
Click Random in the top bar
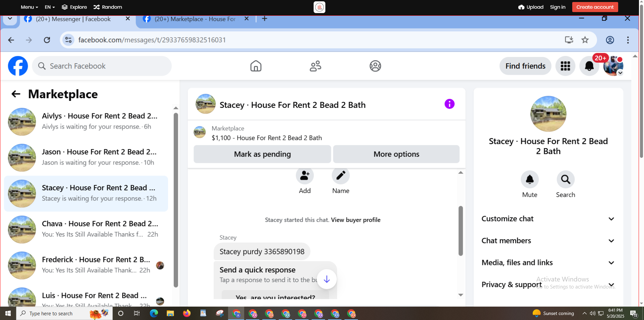click(108, 7)
